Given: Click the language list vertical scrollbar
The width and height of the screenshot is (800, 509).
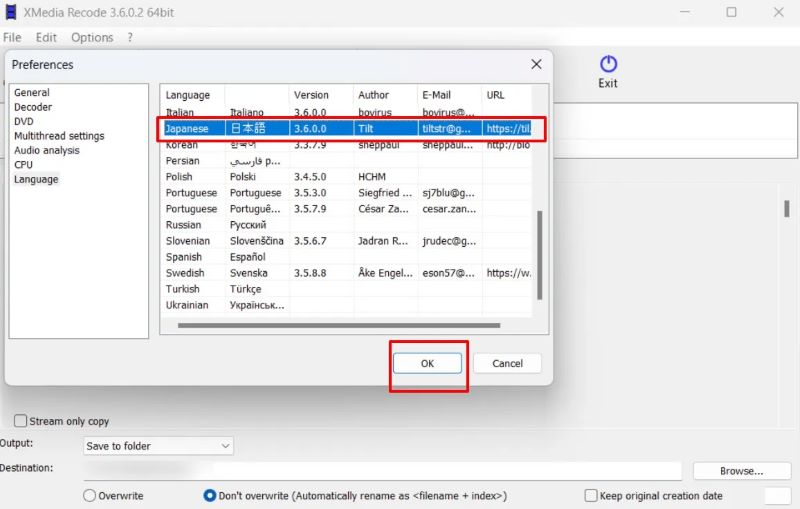Looking at the screenshot, I should coord(540,253).
